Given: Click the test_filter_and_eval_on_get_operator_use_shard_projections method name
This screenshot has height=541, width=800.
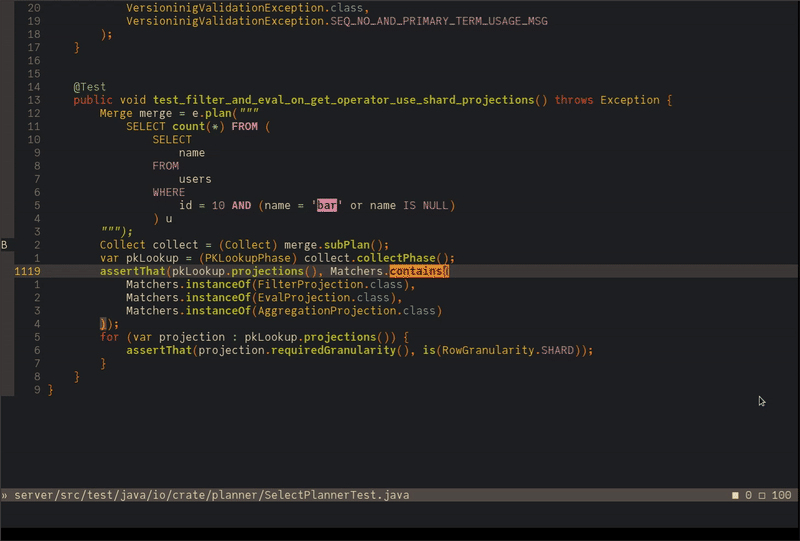Looking at the screenshot, I should point(343,100).
